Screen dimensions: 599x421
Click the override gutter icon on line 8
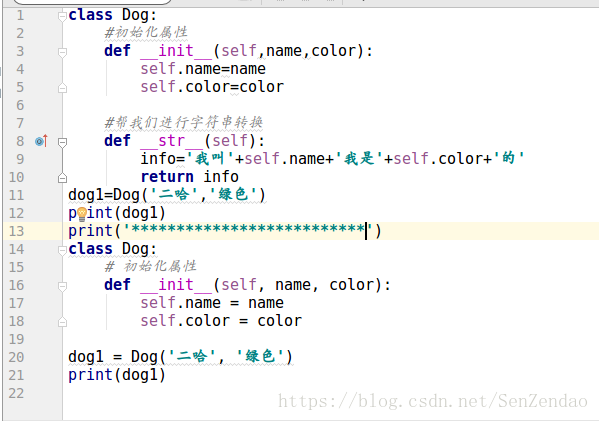(41, 141)
